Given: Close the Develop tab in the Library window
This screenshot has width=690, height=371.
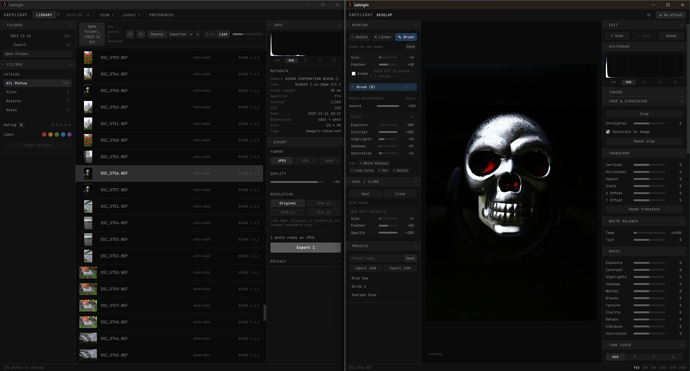Looking at the screenshot, I should (88, 15).
